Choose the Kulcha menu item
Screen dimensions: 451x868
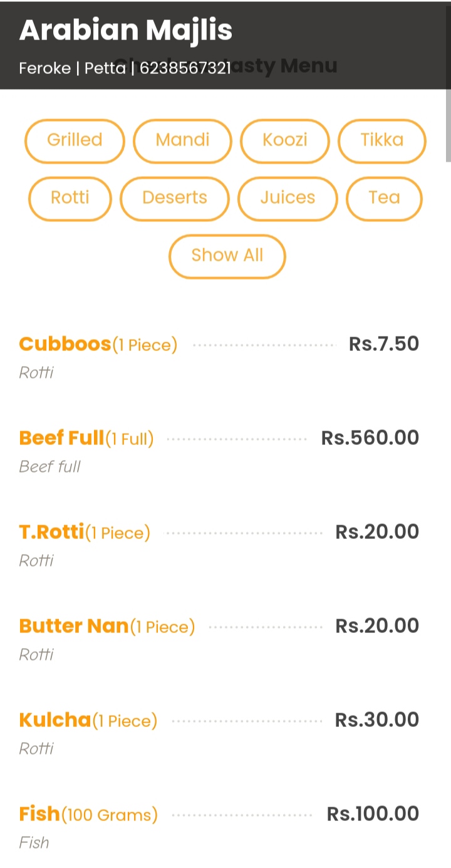click(55, 720)
